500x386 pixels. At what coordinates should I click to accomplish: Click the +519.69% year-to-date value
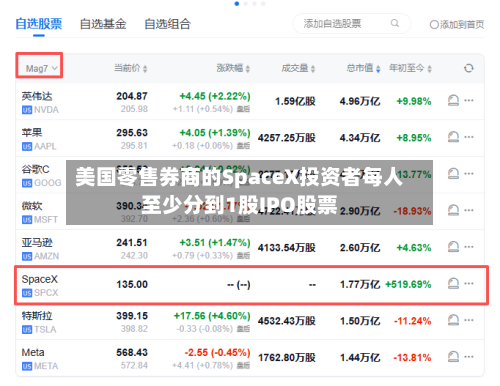coord(408,284)
